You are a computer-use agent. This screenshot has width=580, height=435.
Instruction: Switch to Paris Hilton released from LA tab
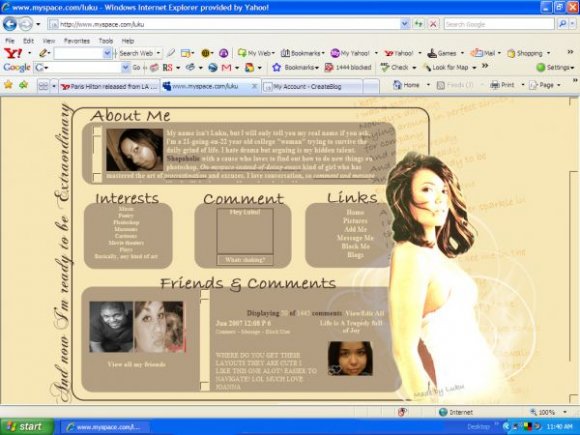(109, 87)
